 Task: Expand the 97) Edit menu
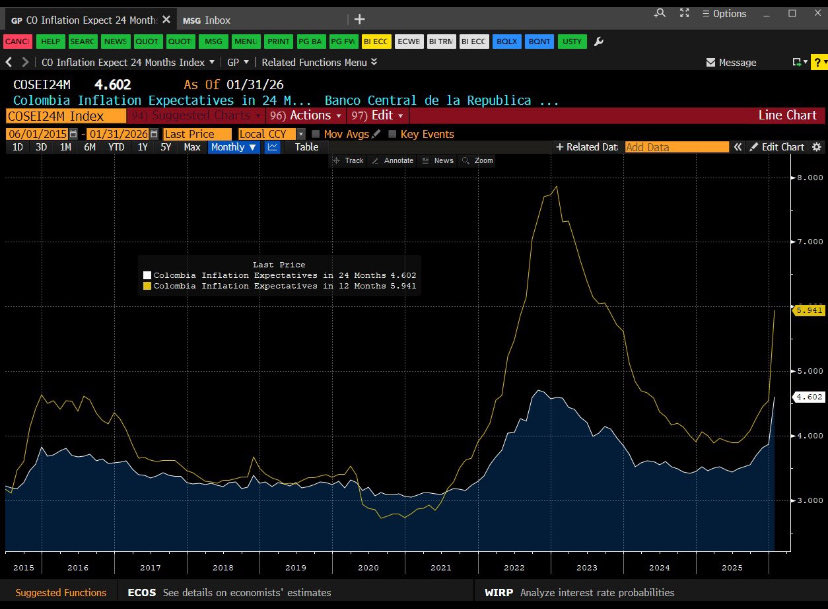click(x=377, y=115)
